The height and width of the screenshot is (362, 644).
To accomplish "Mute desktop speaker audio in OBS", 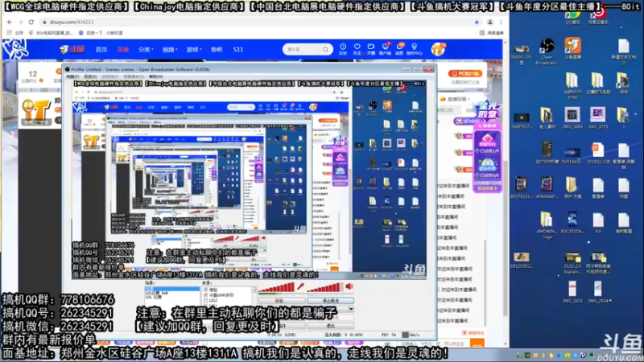I will (x=349, y=286).
